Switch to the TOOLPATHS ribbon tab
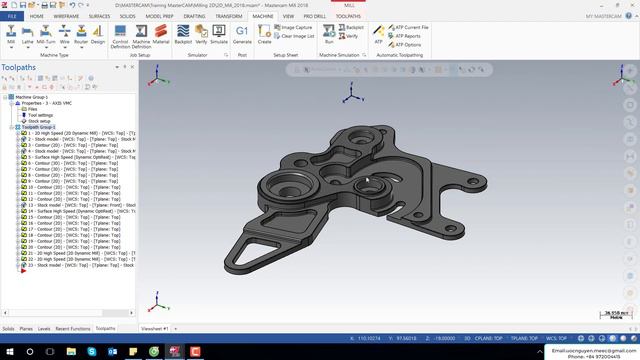640x360 pixels. click(x=348, y=16)
